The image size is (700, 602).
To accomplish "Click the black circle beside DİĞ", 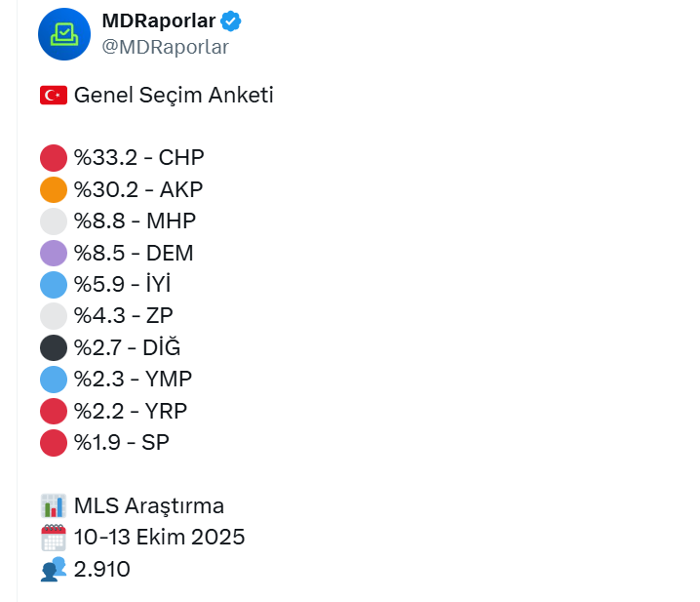I will [54, 347].
